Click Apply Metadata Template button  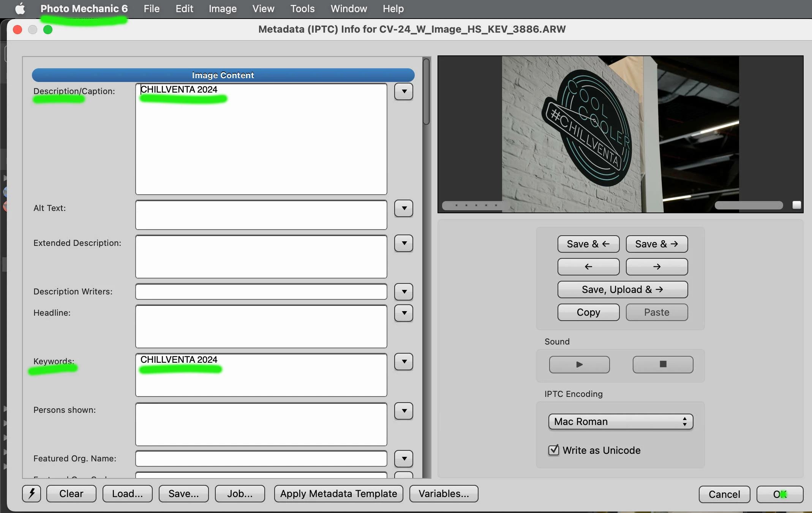pyautogui.click(x=338, y=494)
